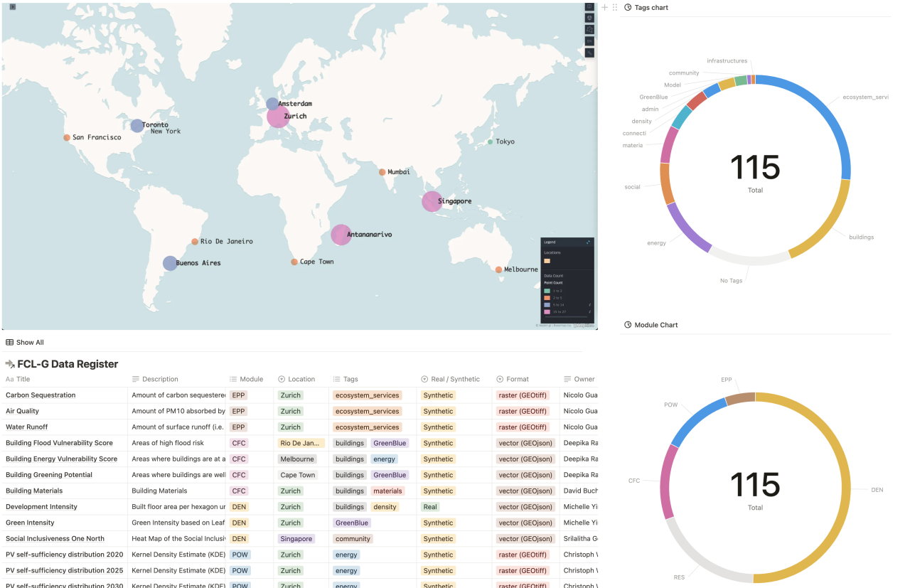Click the bottom map toolbar icon below EN
The image size is (910, 588).
pyautogui.click(x=589, y=53)
